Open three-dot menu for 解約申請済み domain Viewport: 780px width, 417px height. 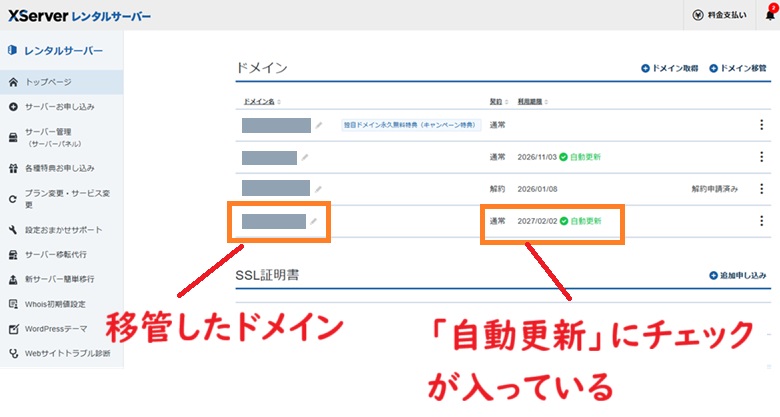click(x=761, y=188)
